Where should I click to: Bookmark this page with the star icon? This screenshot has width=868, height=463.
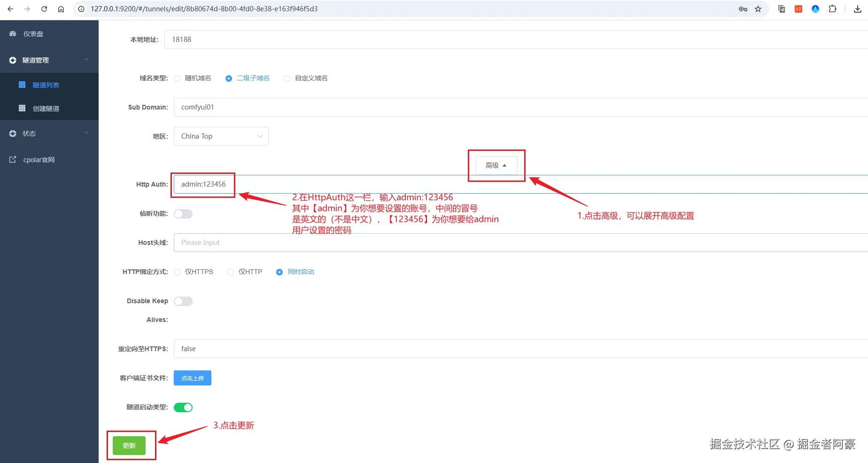[758, 9]
